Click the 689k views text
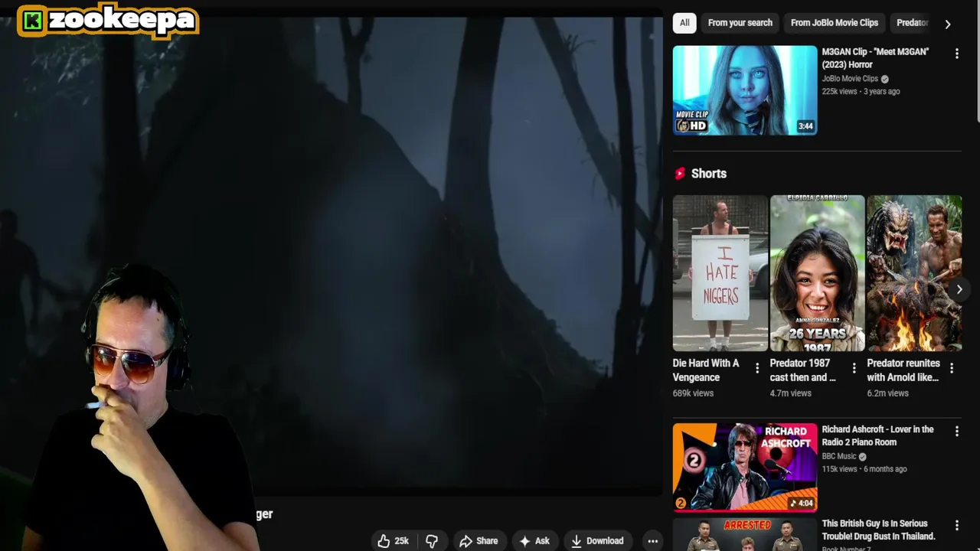This screenshot has width=980, height=551. [693, 393]
